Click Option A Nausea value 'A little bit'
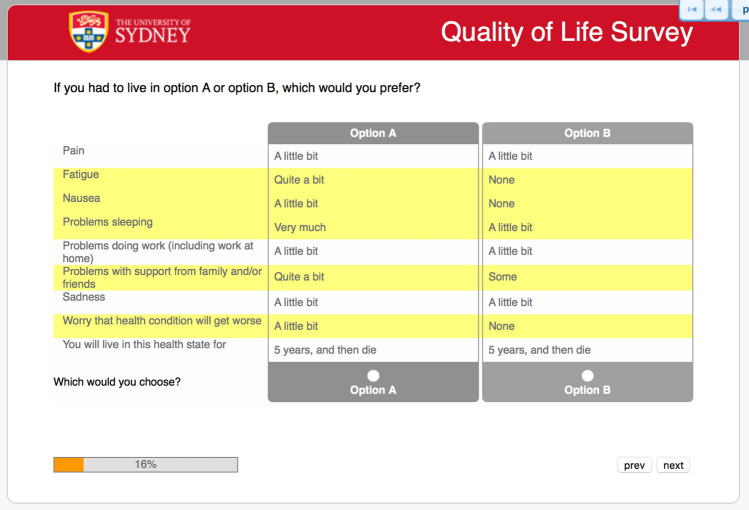The image size is (749, 510). pyautogui.click(x=296, y=204)
